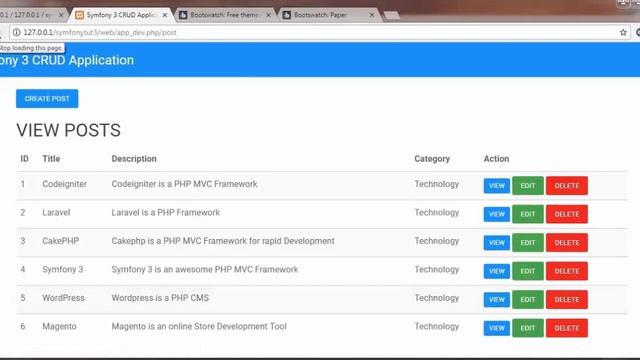Edit the Codeigniter post
This screenshot has width=640, height=360.
tap(528, 186)
